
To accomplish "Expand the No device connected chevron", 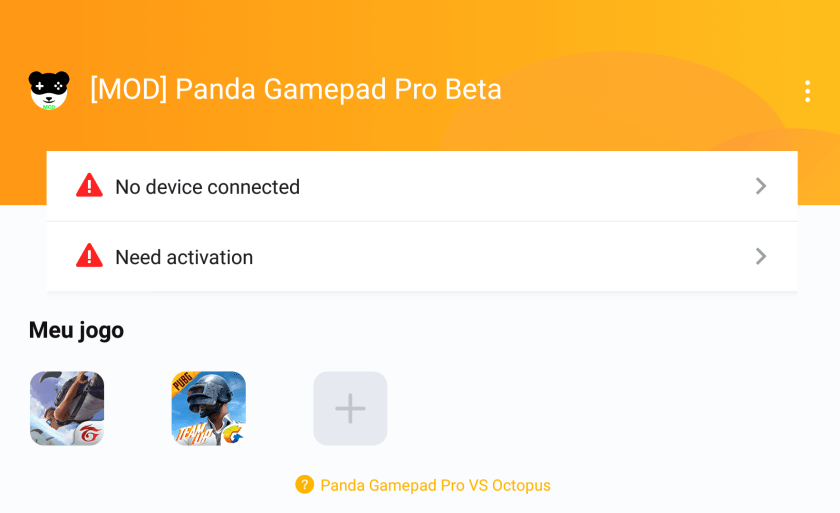I will tap(761, 186).
